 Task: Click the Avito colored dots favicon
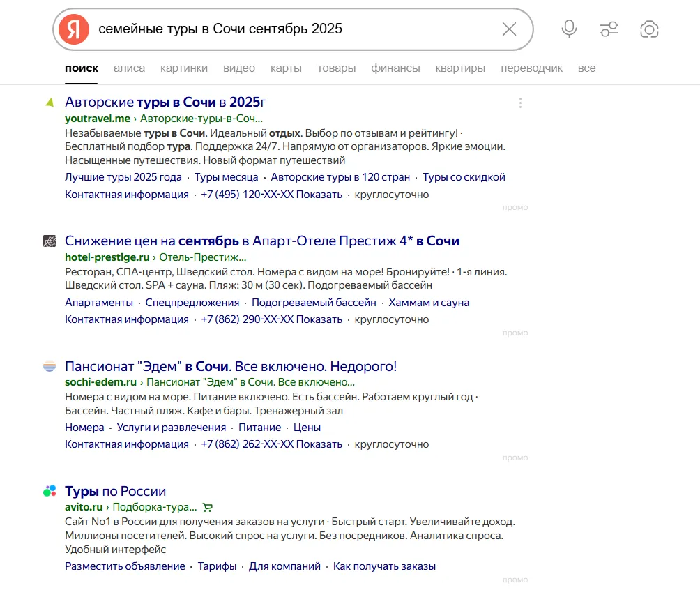(x=50, y=491)
